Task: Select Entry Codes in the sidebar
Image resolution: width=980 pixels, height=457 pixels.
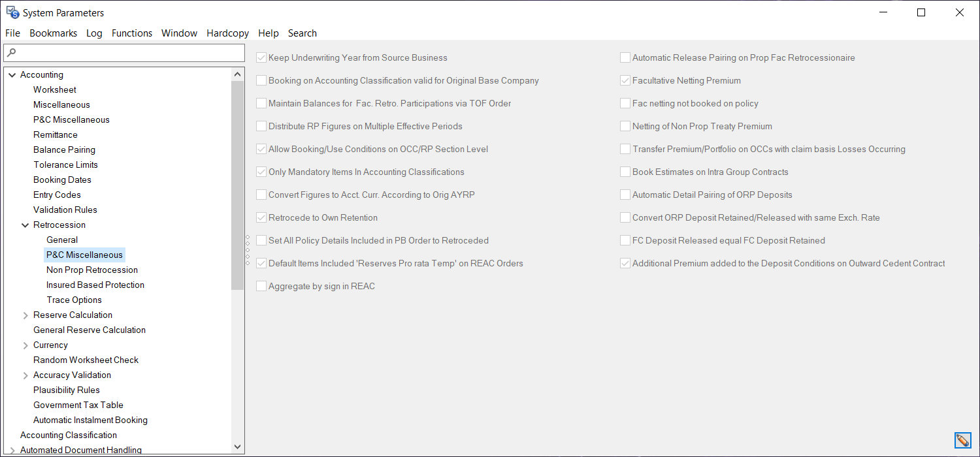Action: pyautogui.click(x=57, y=195)
